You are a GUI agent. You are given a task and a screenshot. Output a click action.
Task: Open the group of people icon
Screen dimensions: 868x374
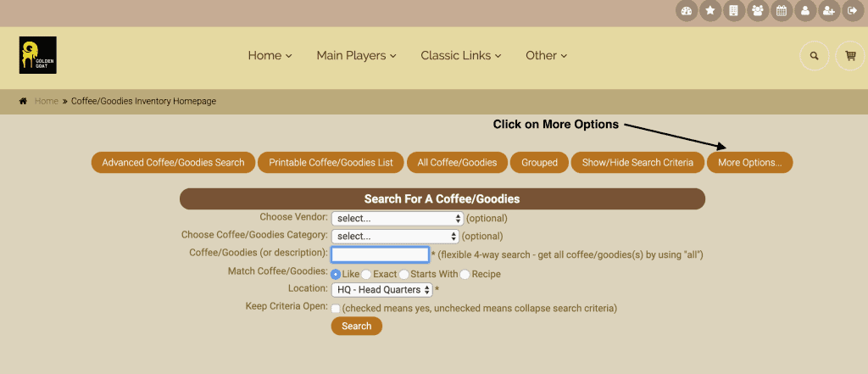pos(758,11)
